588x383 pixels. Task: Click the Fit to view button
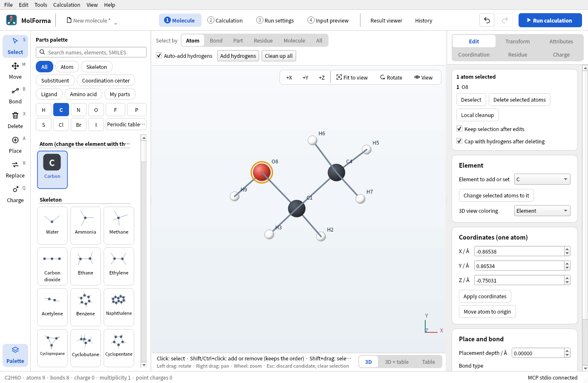(352, 77)
